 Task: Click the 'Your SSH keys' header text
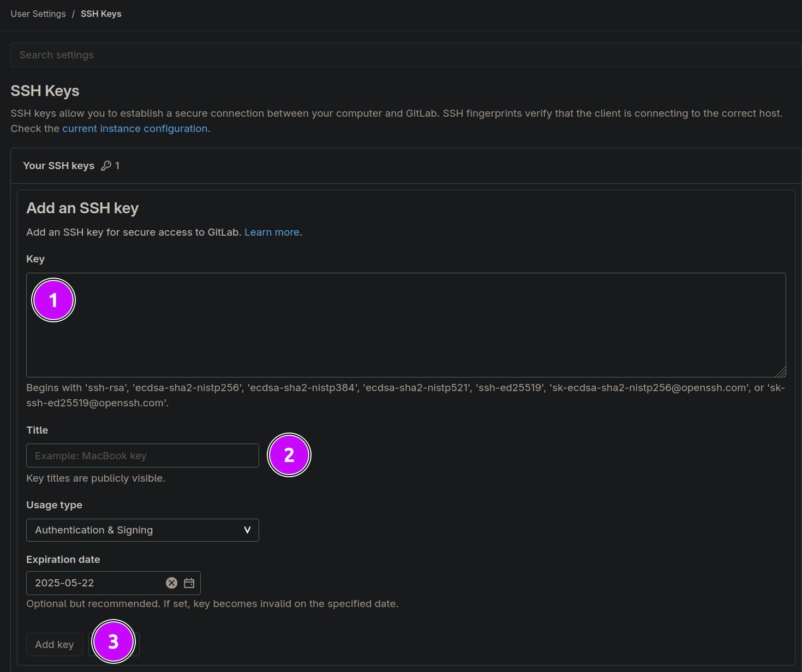tap(58, 166)
